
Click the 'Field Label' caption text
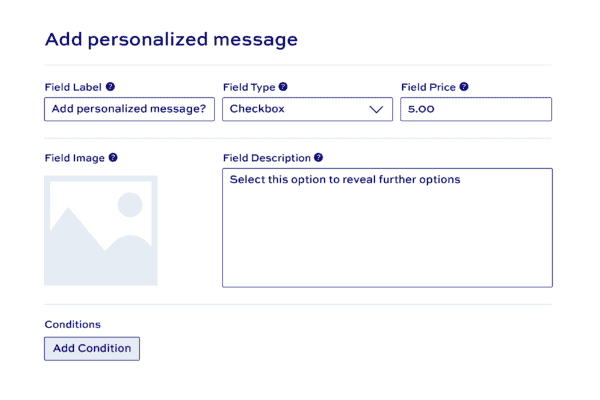point(73,87)
